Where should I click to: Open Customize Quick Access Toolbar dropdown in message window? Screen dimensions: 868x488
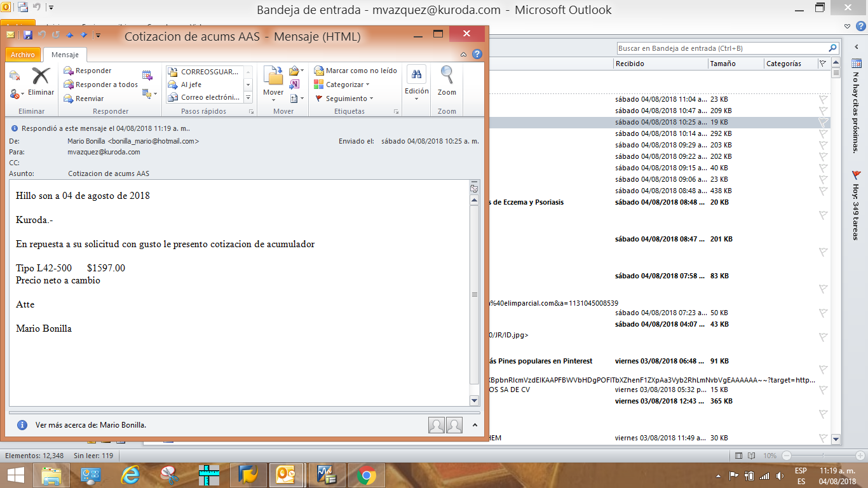pos(97,35)
